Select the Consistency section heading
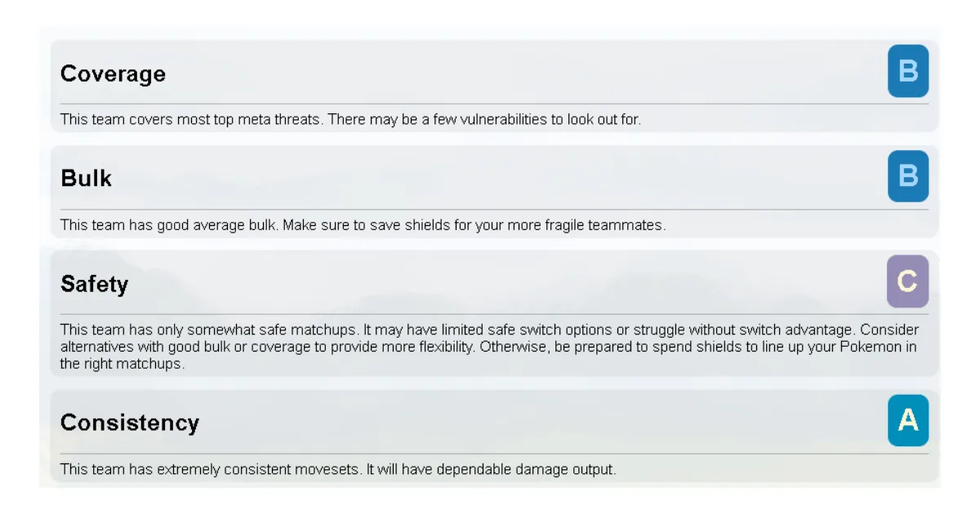Viewport: 980px width, 514px height. (x=129, y=423)
